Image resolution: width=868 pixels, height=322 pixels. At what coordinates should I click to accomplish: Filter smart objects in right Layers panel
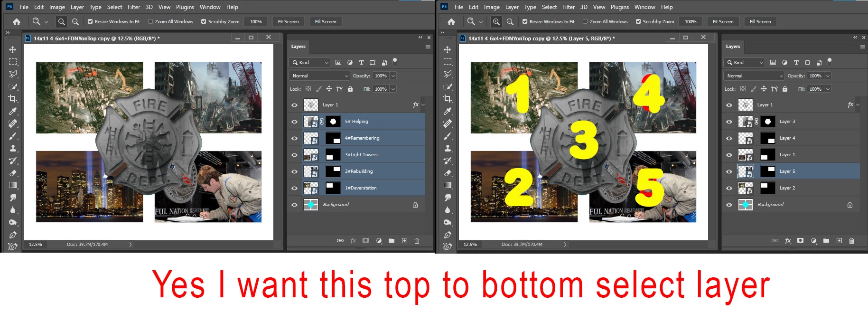pos(819,62)
